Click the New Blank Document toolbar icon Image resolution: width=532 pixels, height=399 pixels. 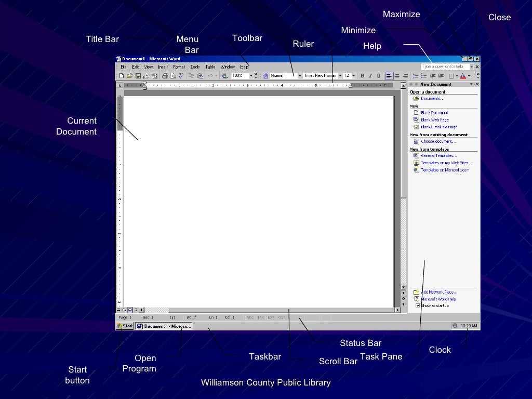122,76
